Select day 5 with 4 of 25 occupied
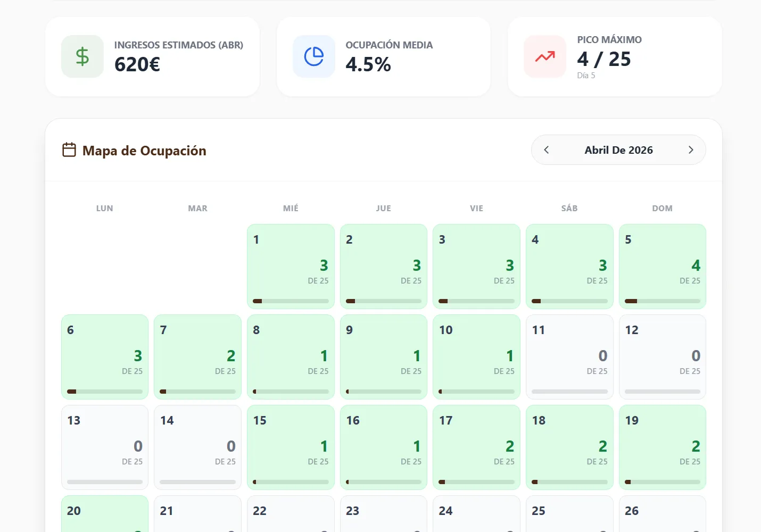The image size is (761, 532). [662, 266]
